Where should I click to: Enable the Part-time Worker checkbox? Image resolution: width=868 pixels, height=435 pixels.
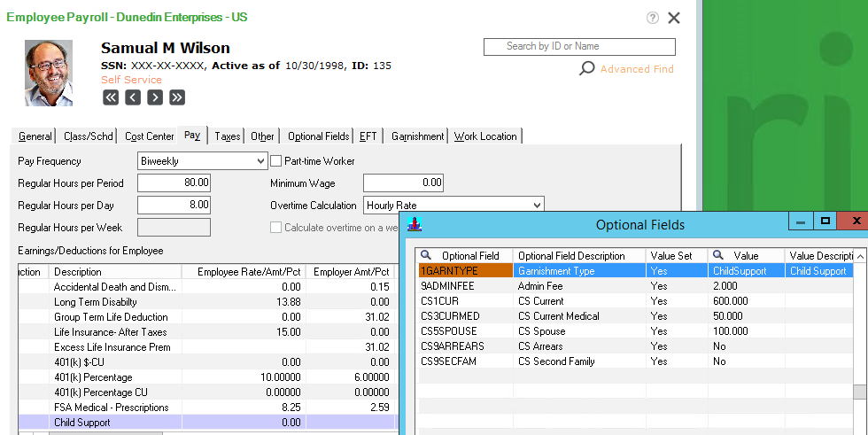[x=276, y=161]
